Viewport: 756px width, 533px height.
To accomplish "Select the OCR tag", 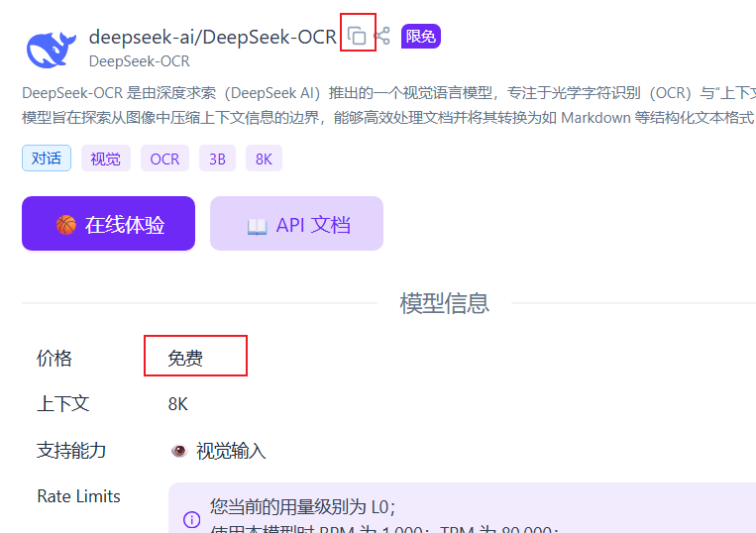I will 164,159.
